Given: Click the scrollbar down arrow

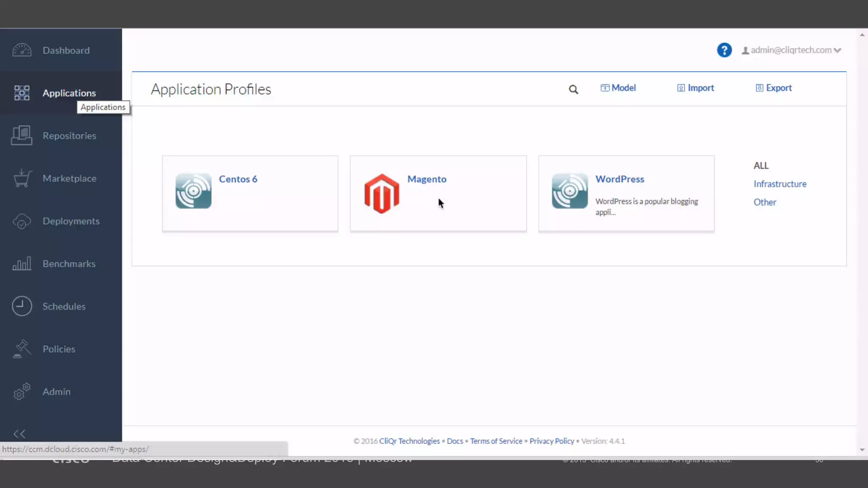Looking at the screenshot, I should [x=862, y=450].
